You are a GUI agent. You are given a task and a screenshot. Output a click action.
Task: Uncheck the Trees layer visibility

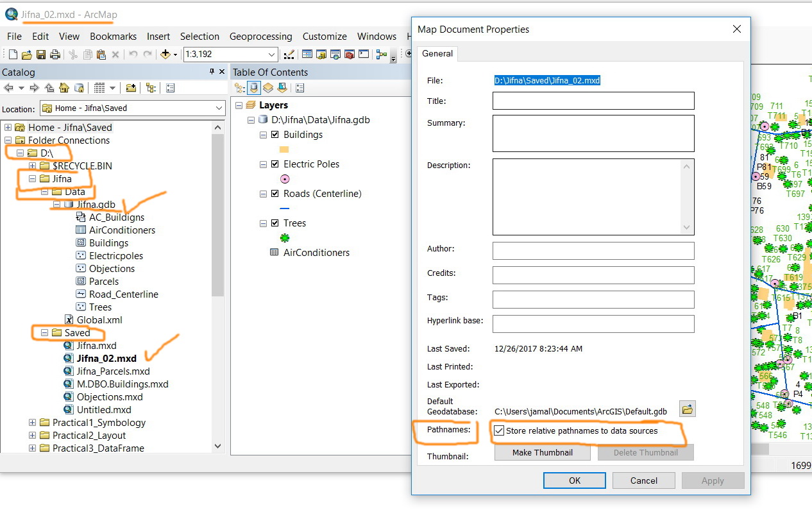point(275,223)
